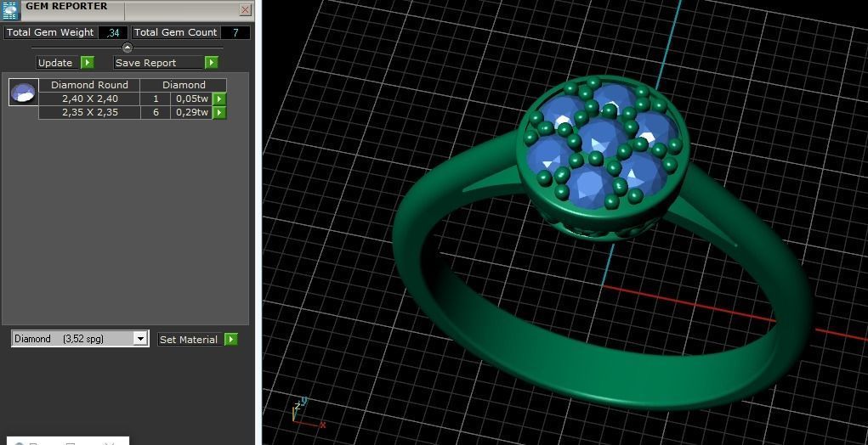Click green arrow next to Set Material
This screenshot has height=445, width=868.
231,340
